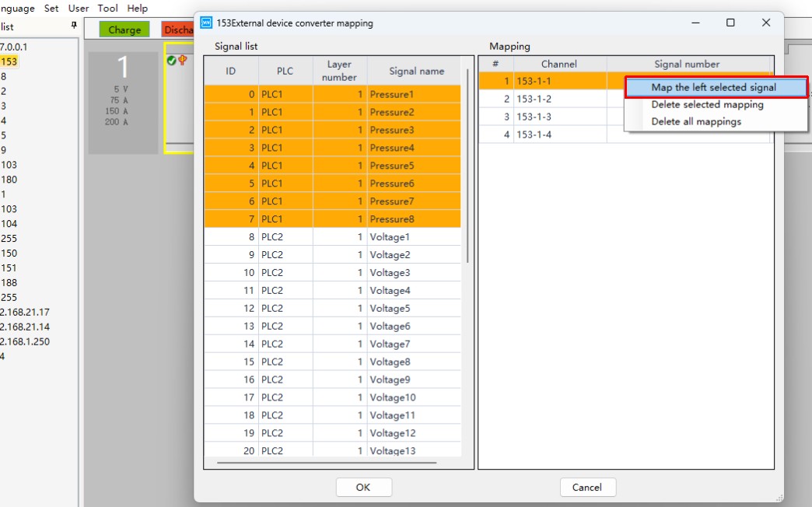The height and width of the screenshot is (507, 812).
Task: Maximize the converter mapping dialog
Action: (730, 23)
